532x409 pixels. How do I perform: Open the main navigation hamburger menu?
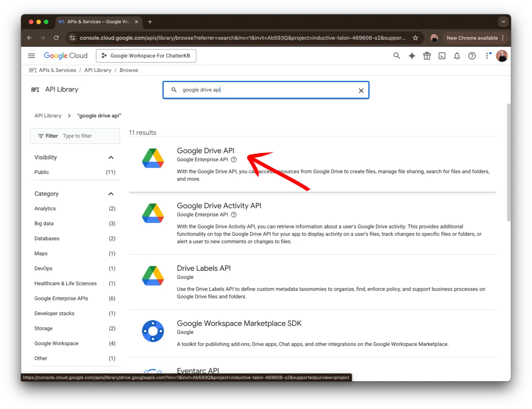pos(31,56)
